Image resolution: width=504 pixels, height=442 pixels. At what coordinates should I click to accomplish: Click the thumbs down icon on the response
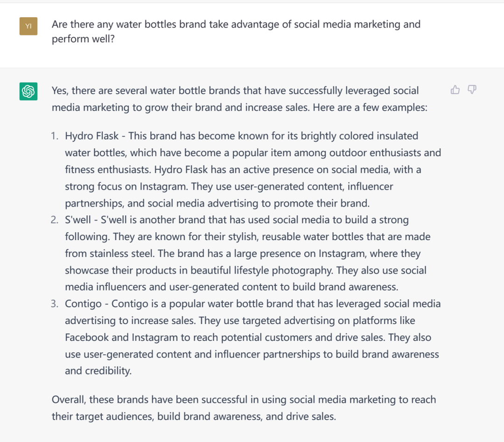pyautogui.click(x=472, y=90)
